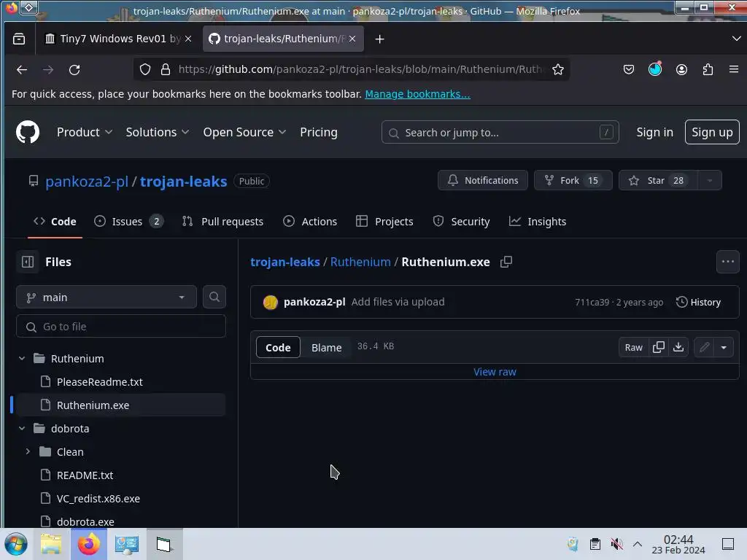The height and width of the screenshot is (560, 747).
Task: Open star lists dropdown arrow
Action: [x=710, y=181]
